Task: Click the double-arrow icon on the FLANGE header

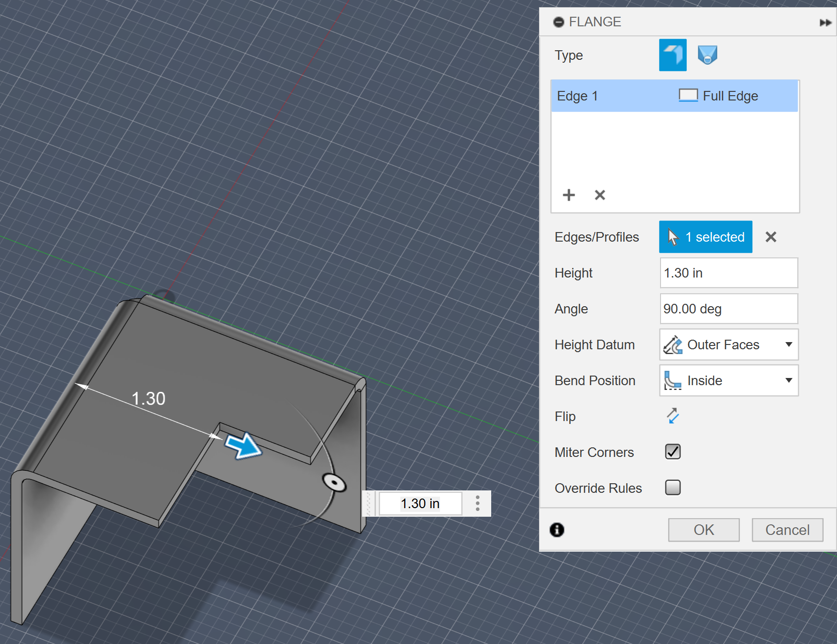Action: pyautogui.click(x=826, y=22)
